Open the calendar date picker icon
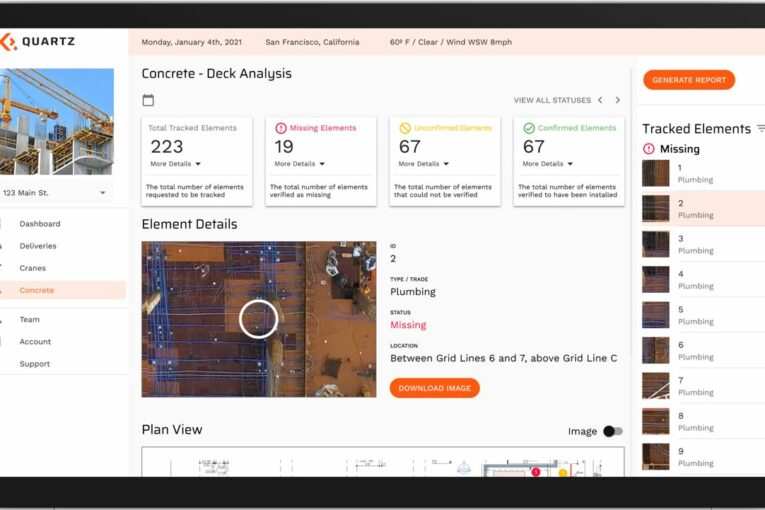The height and width of the screenshot is (510, 765). (148, 100)
